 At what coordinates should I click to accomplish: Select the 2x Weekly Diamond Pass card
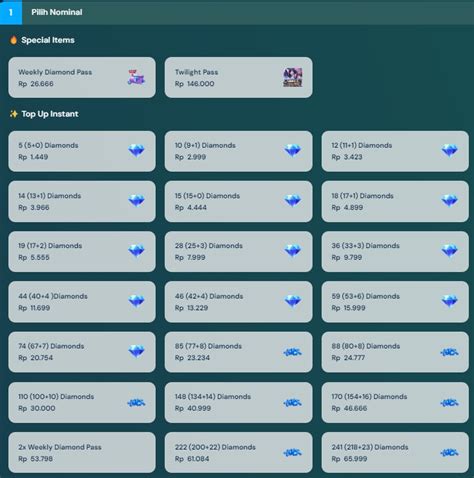tap(82, 452)
